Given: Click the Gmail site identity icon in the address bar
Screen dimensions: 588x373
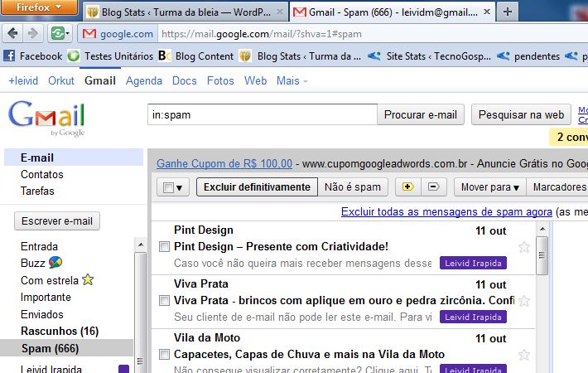Looking at the screenshot, I should click(x=89, y=34).
